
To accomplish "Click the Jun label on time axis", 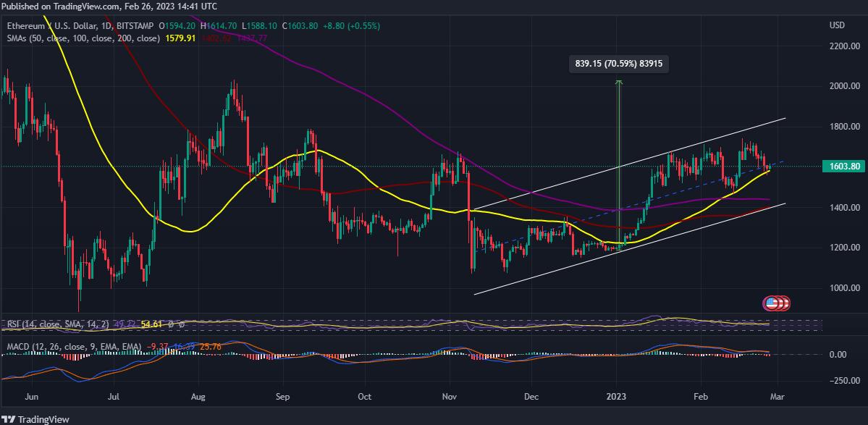I will 32,397.
